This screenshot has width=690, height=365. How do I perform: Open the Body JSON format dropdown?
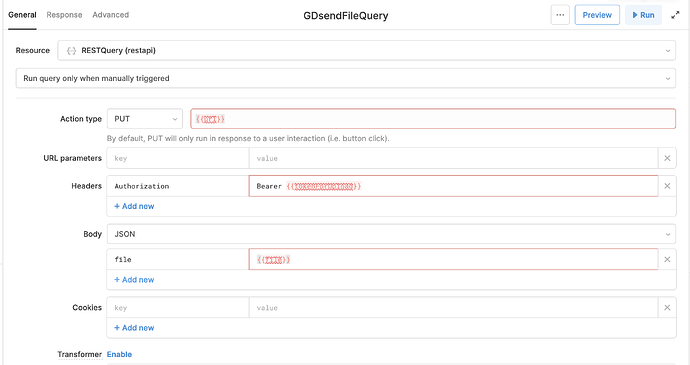pyautogui.click(x=391, y=234)
